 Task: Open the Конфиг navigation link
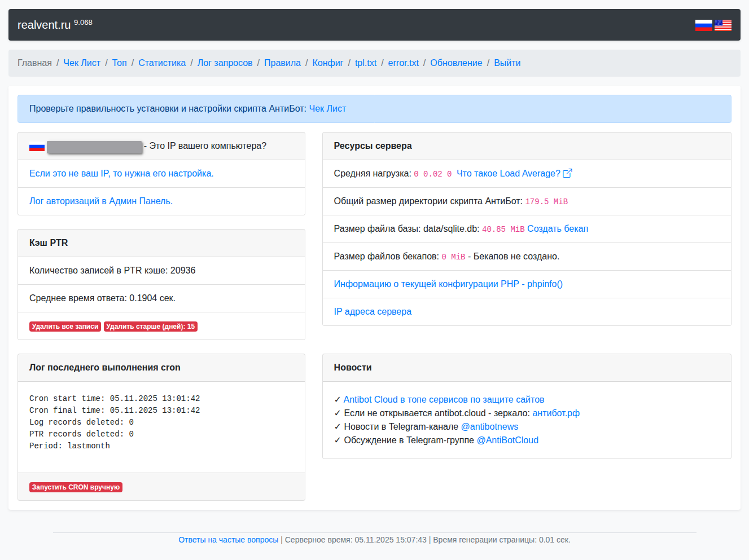(327, 63)
